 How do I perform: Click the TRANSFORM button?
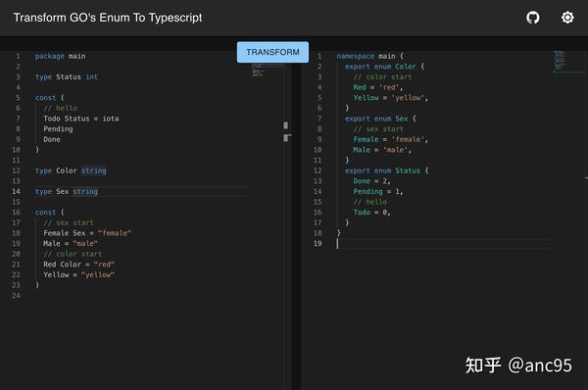(272, 52)
